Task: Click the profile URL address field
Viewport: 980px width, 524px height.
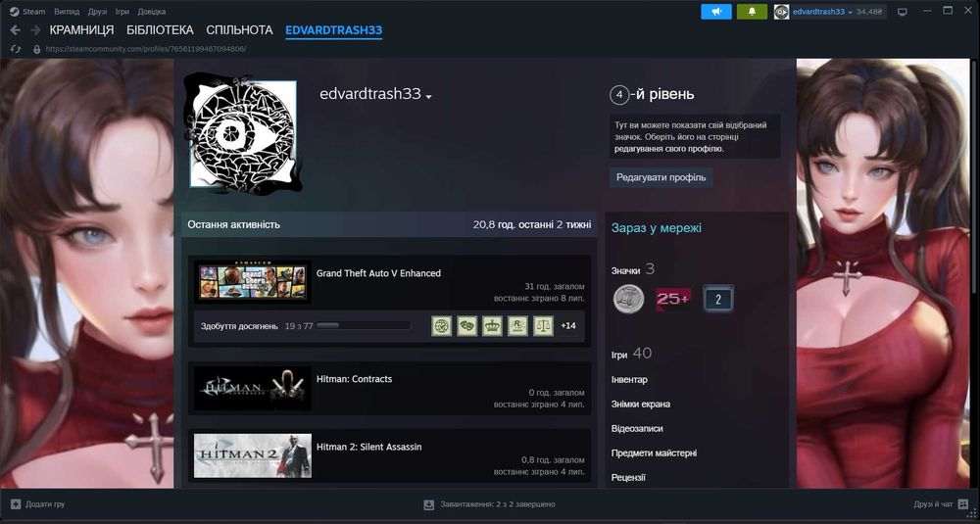Action: [146, 49]
